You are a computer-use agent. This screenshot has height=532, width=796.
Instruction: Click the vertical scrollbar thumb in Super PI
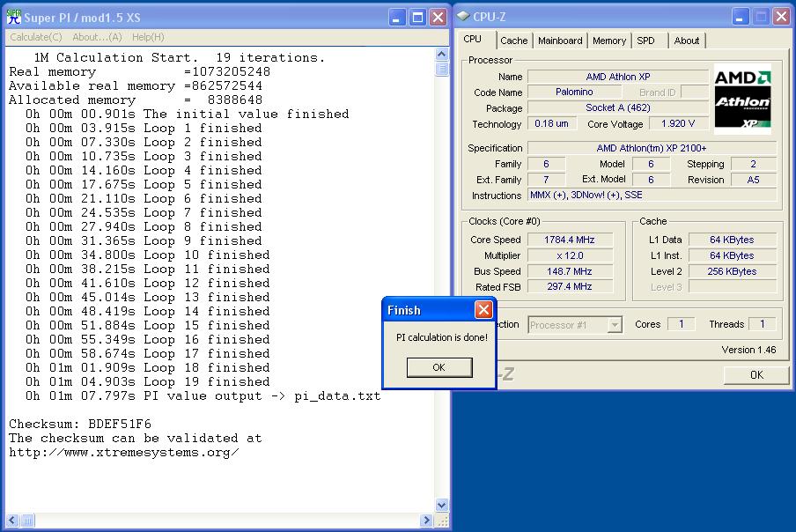[x=442, y=69]
